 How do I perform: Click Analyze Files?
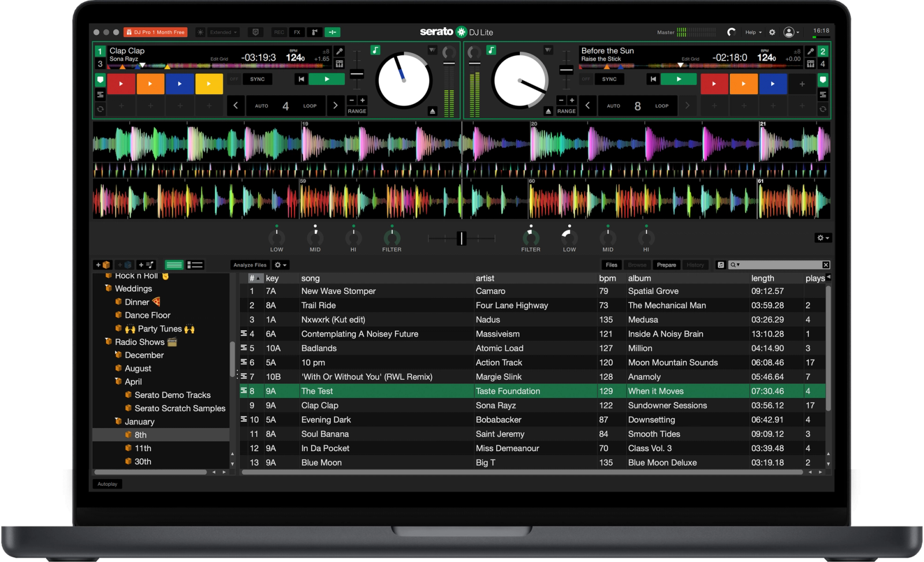[250, 265]
